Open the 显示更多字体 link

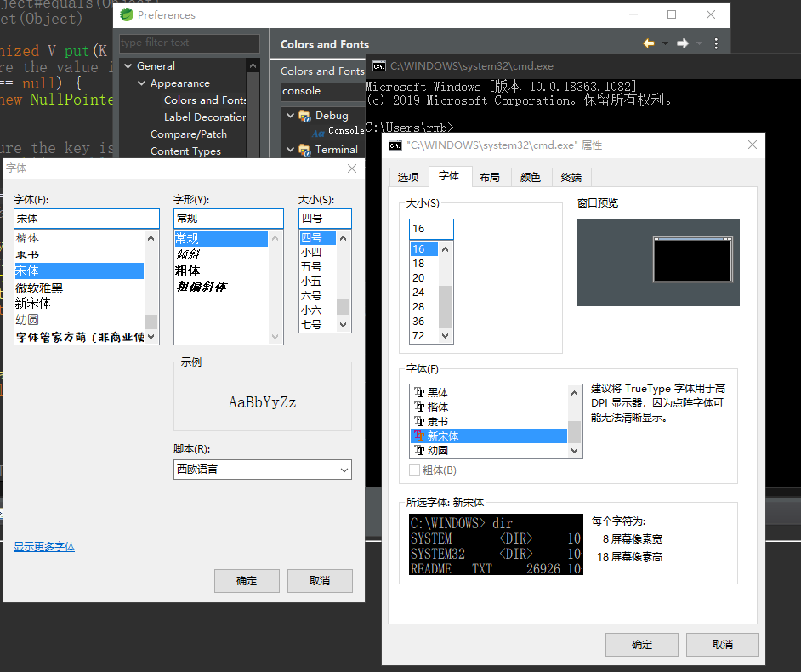click(x=44, y=547)
